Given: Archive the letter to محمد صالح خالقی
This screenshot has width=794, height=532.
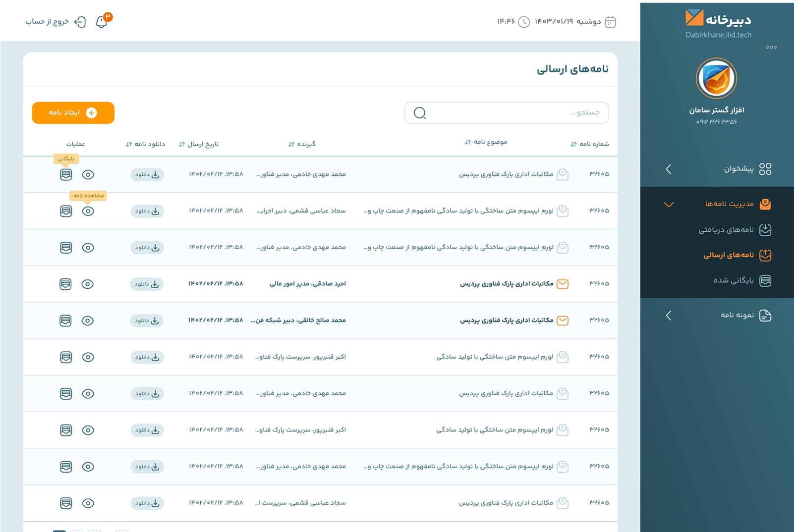Looking at the screenshot, I should pyautogui.click(x=65, y=320).
